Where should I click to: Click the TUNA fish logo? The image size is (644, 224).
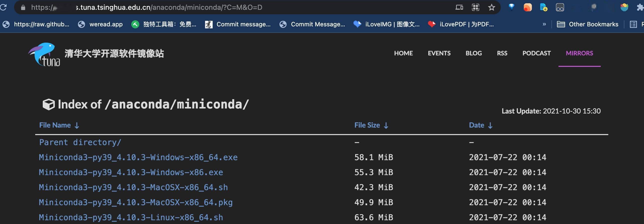click(44, 54)
